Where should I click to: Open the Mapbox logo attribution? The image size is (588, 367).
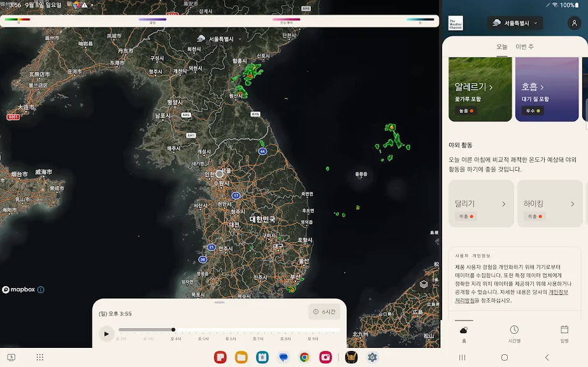pos(18,289)
